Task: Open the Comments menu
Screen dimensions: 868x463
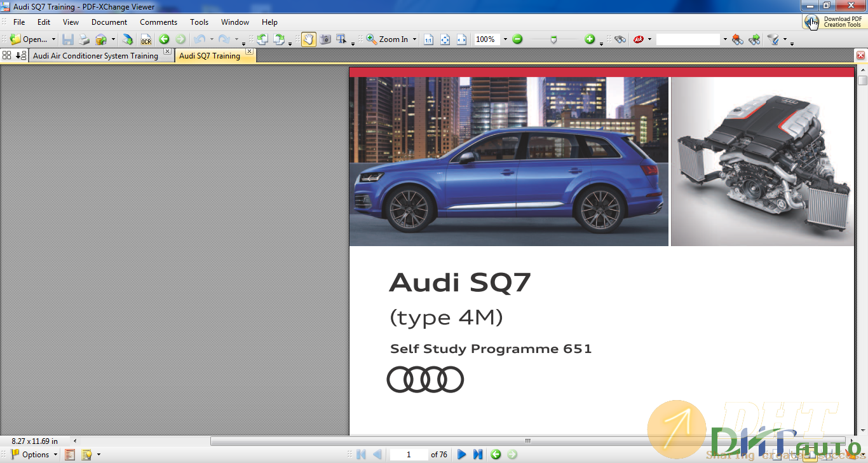Action: pos(159,22)
